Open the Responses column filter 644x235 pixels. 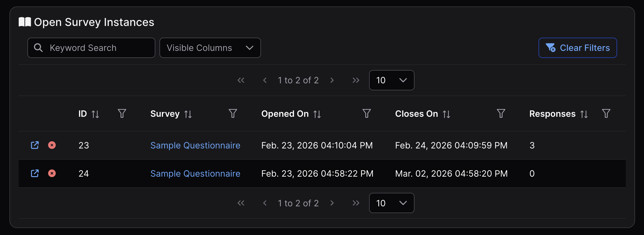(606, 114)
